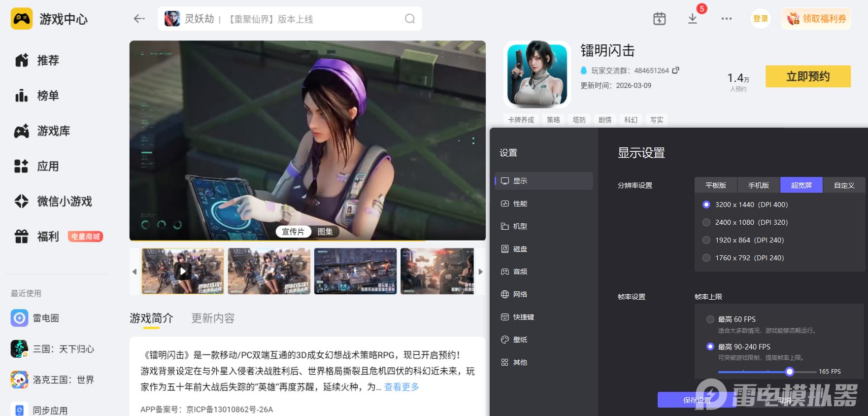Viewport: 868px width, 416px height.
Task: Select 3200 x 1440 resolution
Action: coord(706,205)
